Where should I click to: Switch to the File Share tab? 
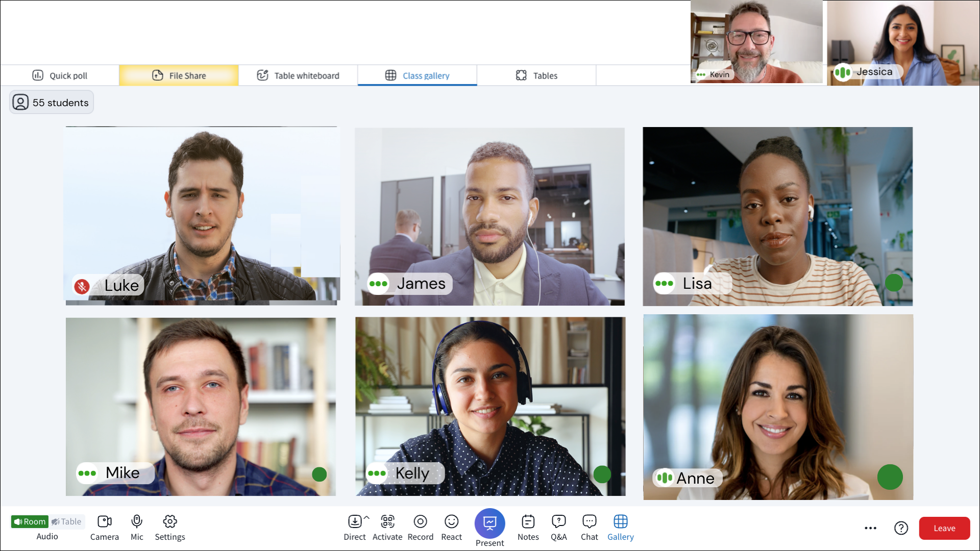[179, 76]
